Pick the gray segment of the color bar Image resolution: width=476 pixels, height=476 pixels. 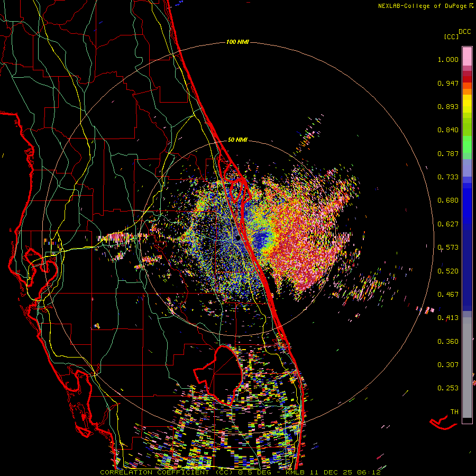click(467, 368)
